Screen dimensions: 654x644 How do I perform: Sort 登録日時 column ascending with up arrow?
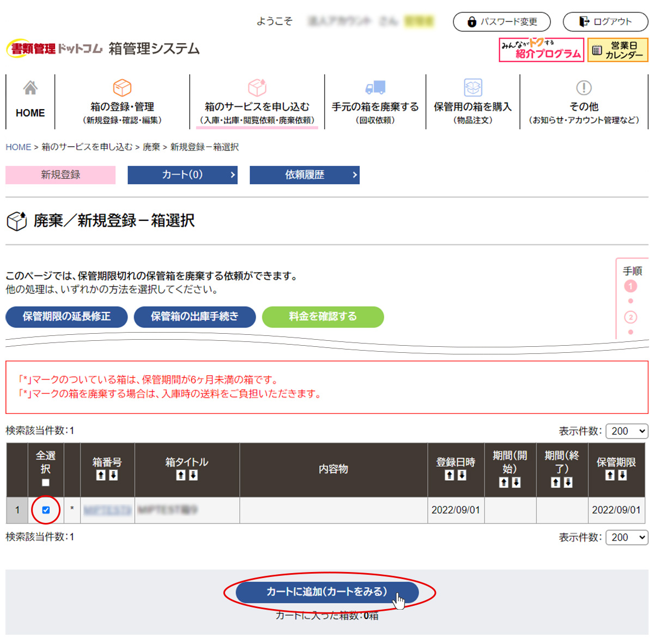tap(449, 476)
